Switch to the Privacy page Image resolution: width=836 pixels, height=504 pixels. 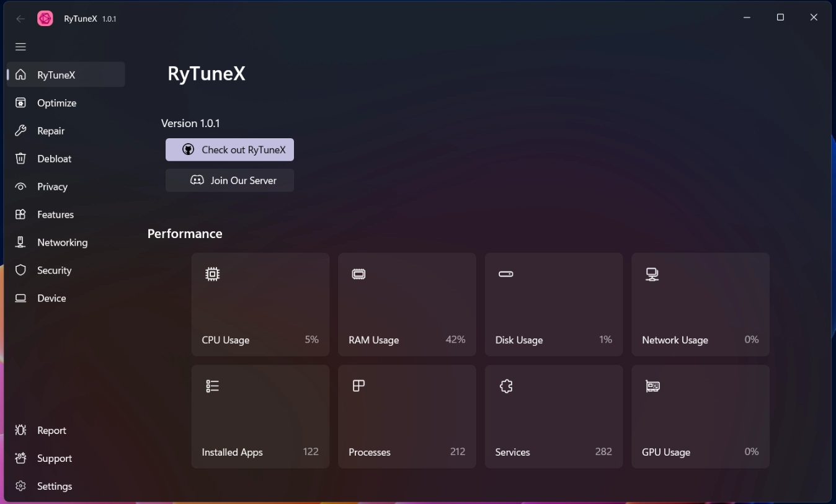tap(65, 187)
